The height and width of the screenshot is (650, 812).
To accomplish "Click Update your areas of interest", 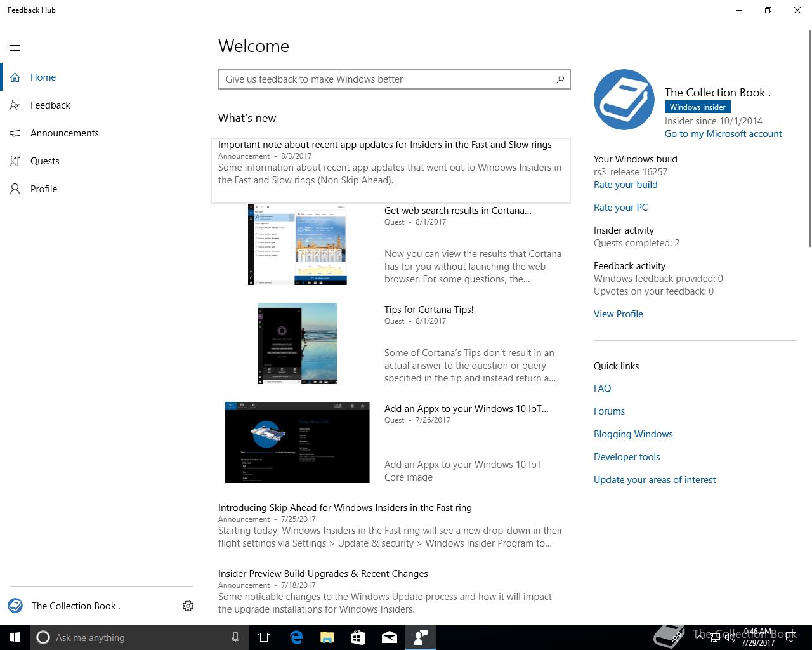I will [x=655, y=480].
